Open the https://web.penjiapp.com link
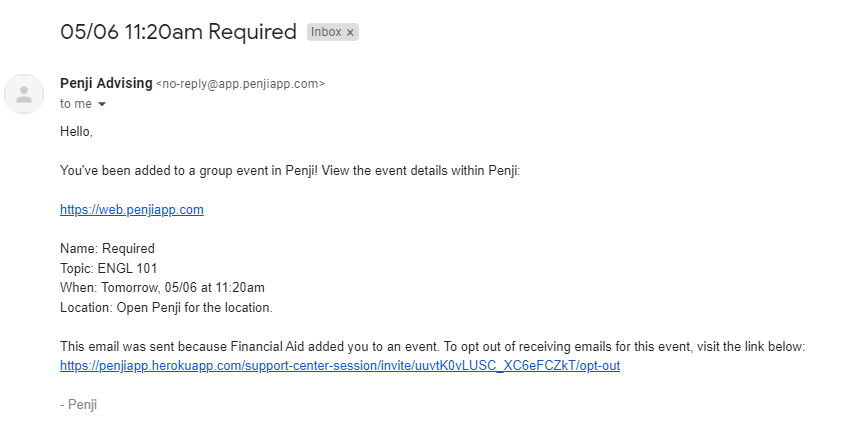Viewport: 842px width, 425px height. [132, 210]
